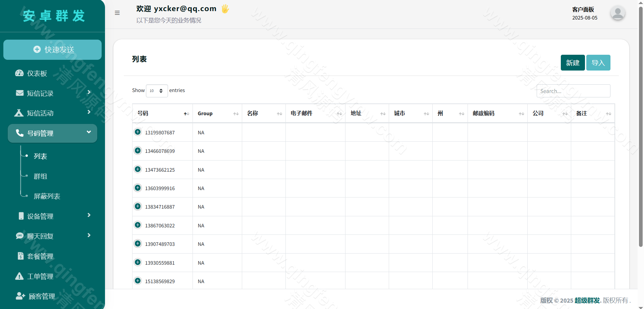Click the dashboard gauge icon beside 仪表板
Viewport: 644px width, 309px height.
coord(19,73)
